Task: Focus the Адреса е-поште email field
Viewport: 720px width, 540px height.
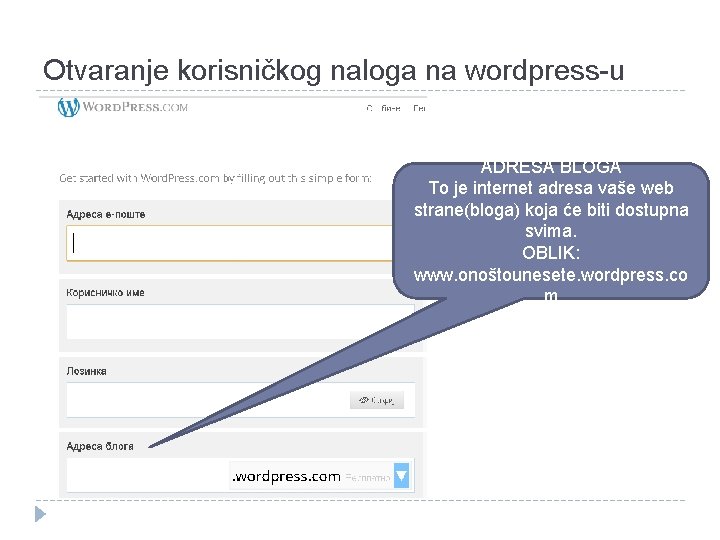Action: pos(230,243)
